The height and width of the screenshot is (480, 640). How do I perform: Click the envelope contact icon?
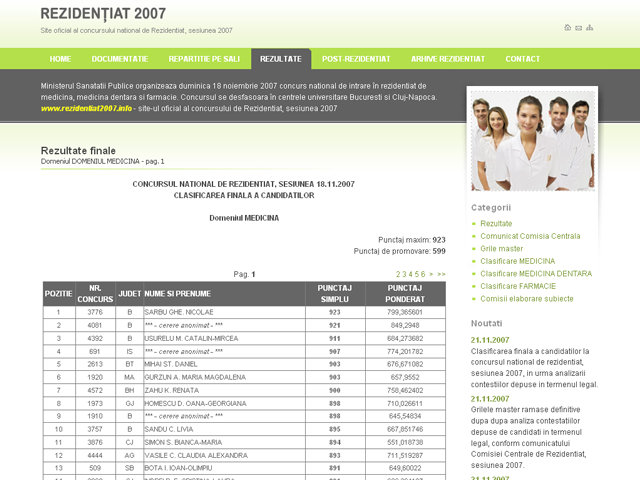point(579,27)
